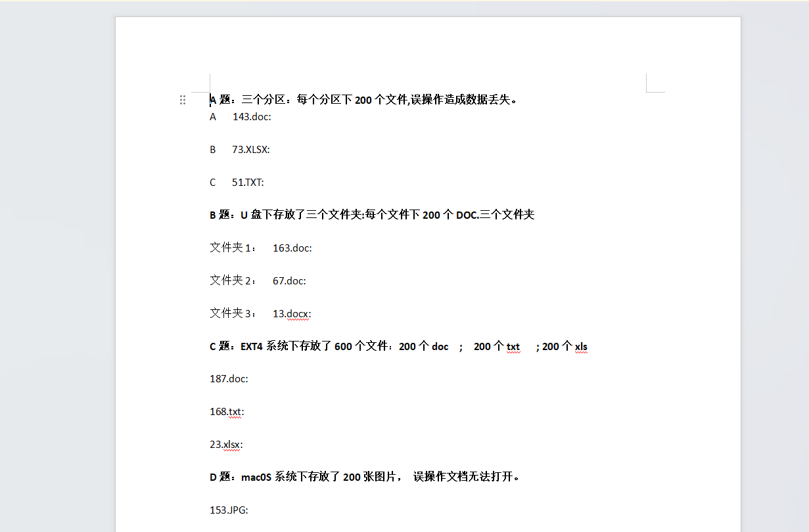Click heading 'B 题：U 盘下存放了三个文件夹'

(372, 215)
